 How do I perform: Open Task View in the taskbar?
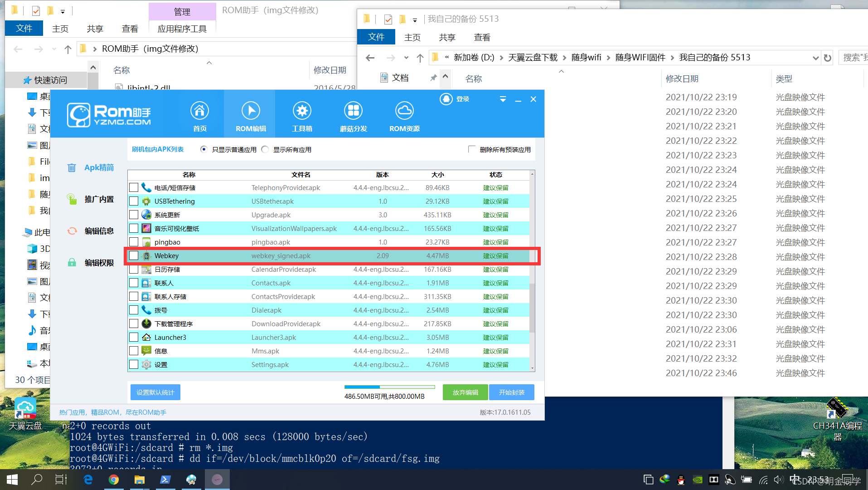click(61, 480)
